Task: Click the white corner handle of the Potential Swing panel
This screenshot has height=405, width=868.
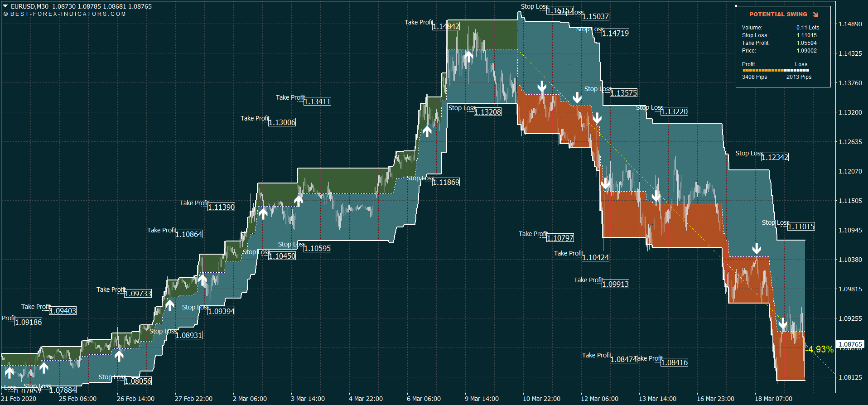Action: tap(736, 6)
